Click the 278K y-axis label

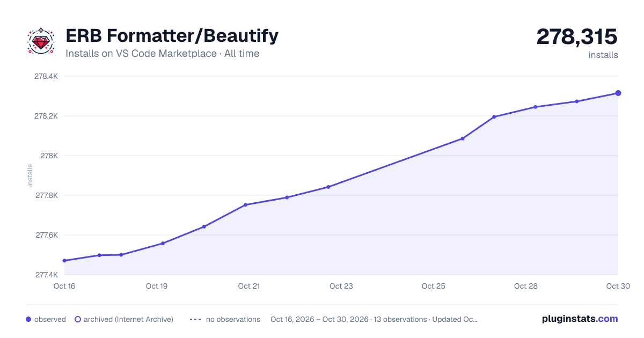point(49,156)
